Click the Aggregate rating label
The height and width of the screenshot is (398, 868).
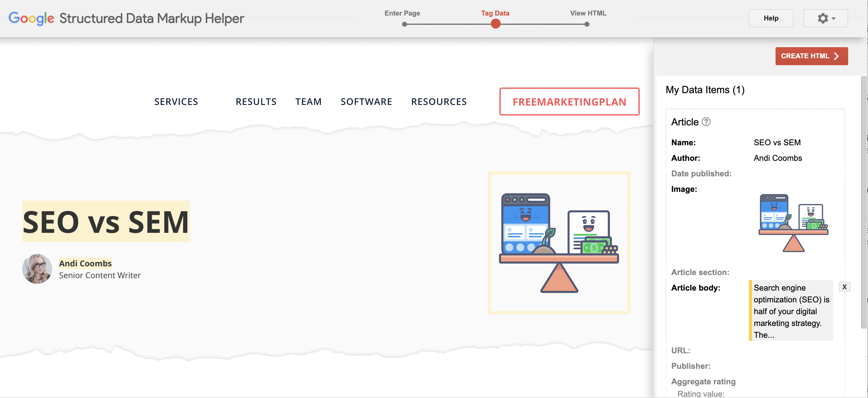pos(703,382)
